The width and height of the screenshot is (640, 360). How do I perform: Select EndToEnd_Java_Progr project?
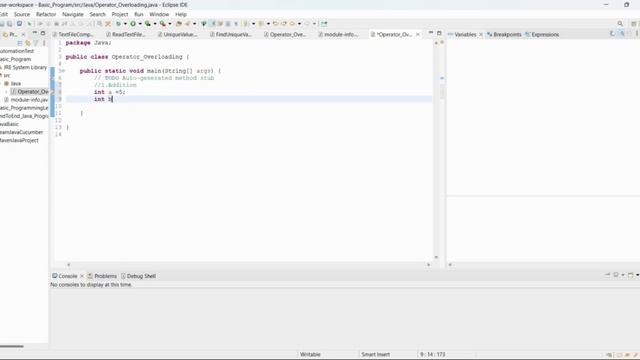click(x=24, y=116)
